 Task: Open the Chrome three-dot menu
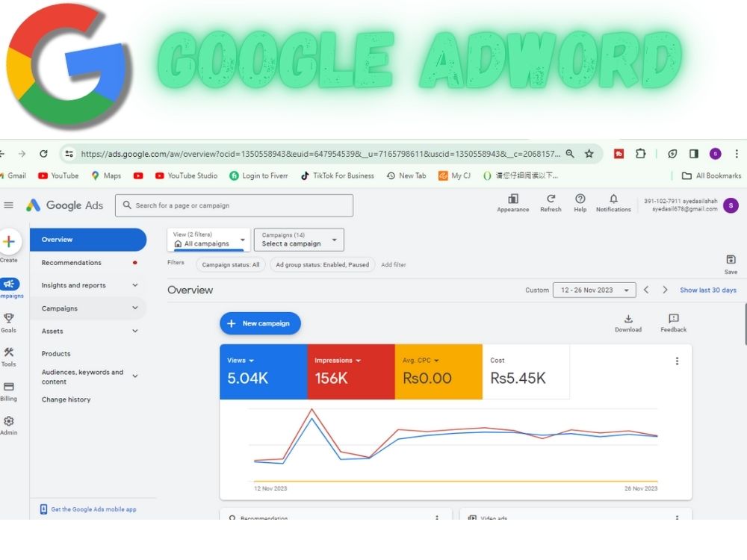[x=737, y=153]
